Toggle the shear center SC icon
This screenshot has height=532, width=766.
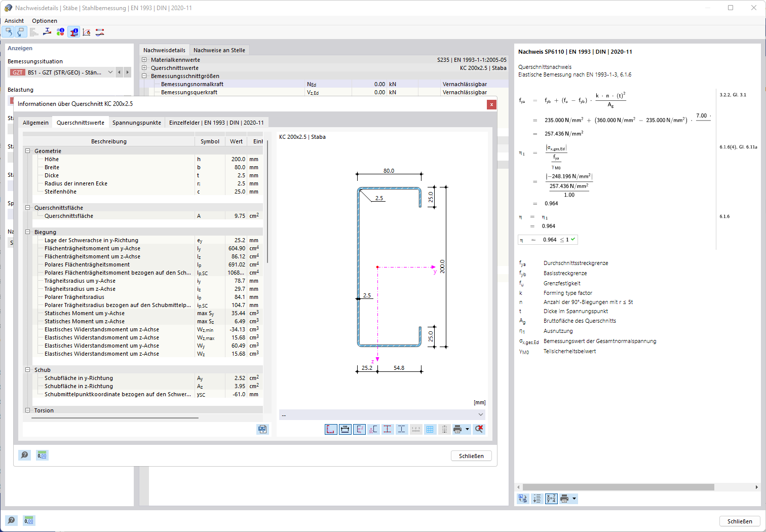click(373, 429)
